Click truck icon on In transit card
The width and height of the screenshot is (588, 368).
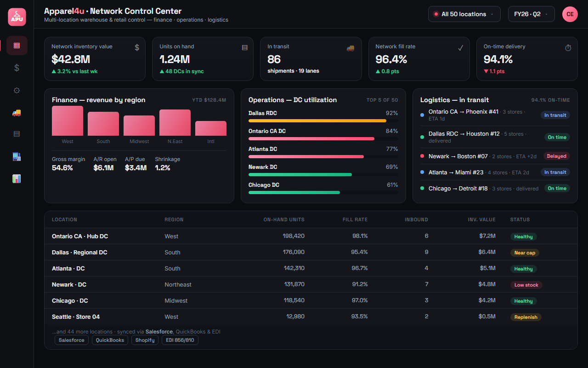click(x=351, y=47)
